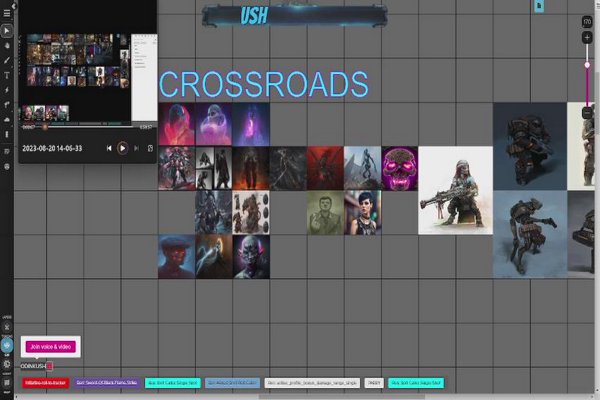Image resolution: width=600 pixels, height=400 pixels.
Task: Select the pale bald demon token
Action: (251, 257)
